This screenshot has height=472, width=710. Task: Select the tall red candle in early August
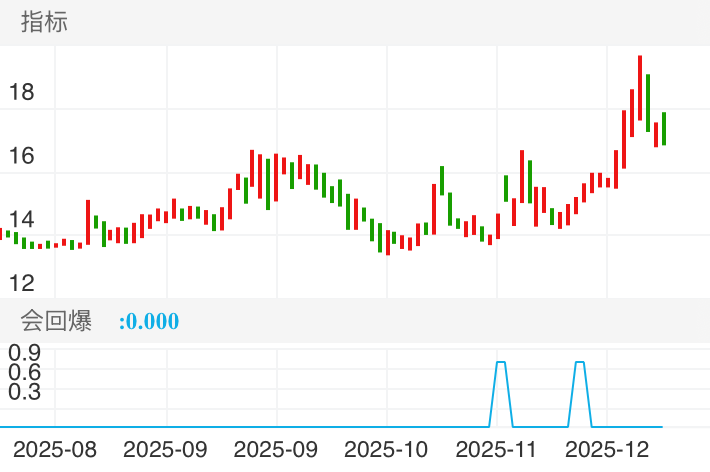pos(88,222)
